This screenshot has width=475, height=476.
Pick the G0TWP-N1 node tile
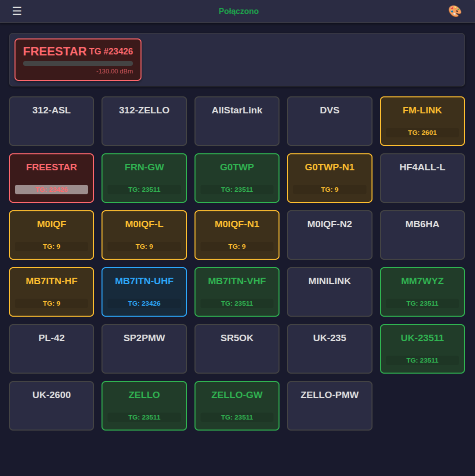coord(329,178)
